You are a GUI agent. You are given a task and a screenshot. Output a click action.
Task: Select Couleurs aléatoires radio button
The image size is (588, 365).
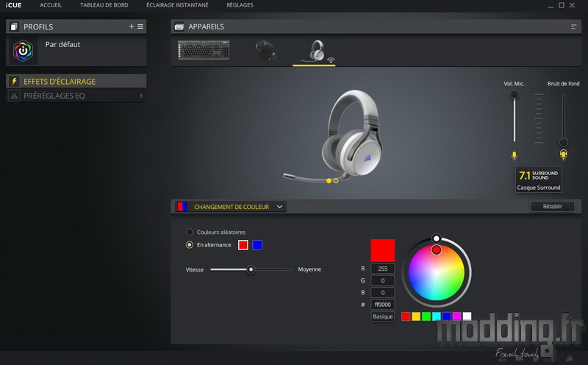point(190,232)
